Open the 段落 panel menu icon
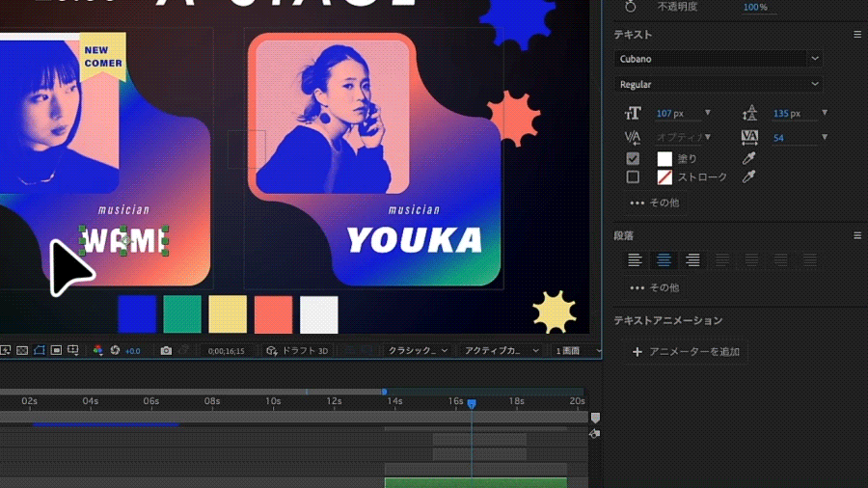Viewport: 868px width, 488px height. 857,235
